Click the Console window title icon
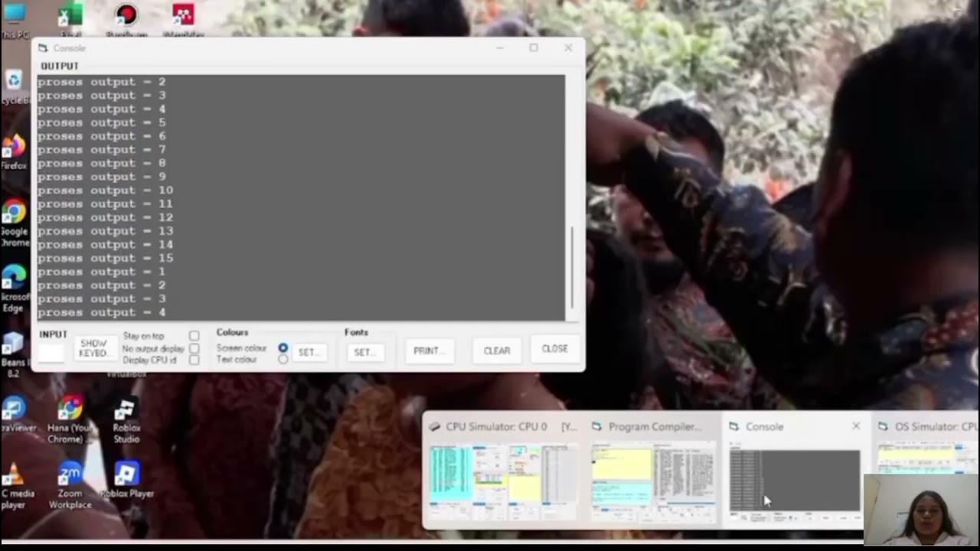The width and height of the screenshot is (980, 551). pos(43,48)
